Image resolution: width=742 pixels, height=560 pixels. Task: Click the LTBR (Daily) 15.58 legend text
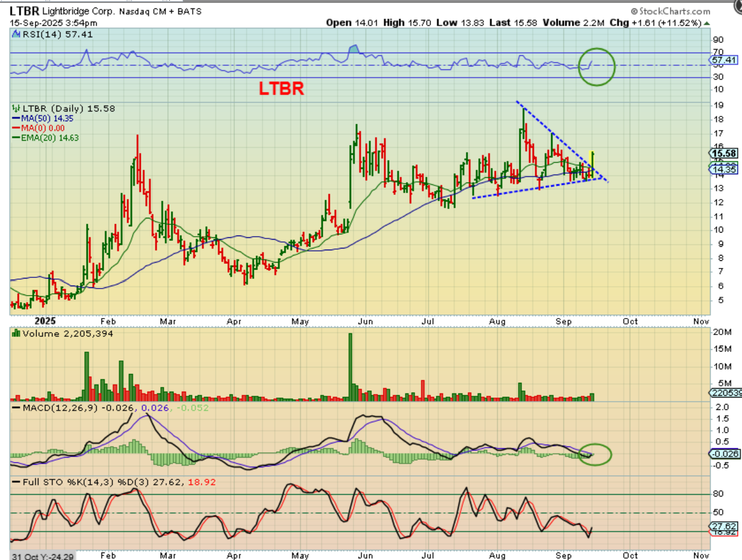[x=68, y=108]
